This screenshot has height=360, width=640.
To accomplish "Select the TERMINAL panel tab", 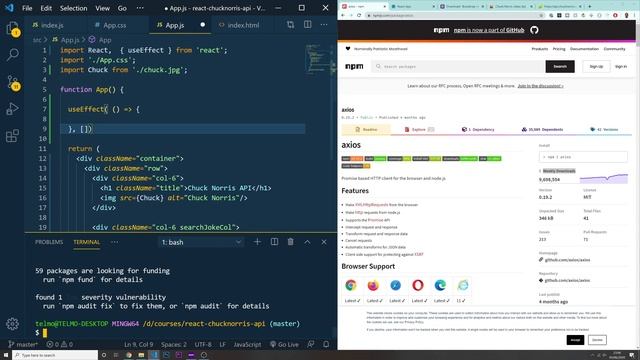I will [x=87, y=242].
